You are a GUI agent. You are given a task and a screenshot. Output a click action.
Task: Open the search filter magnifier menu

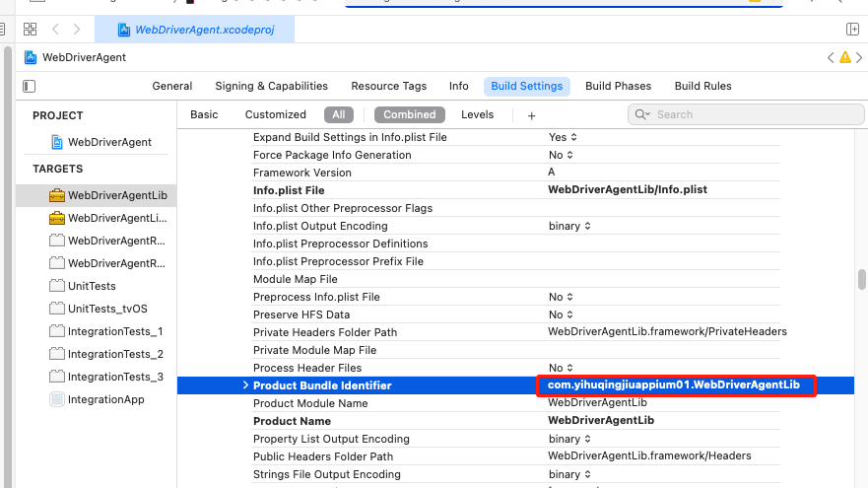642,114
